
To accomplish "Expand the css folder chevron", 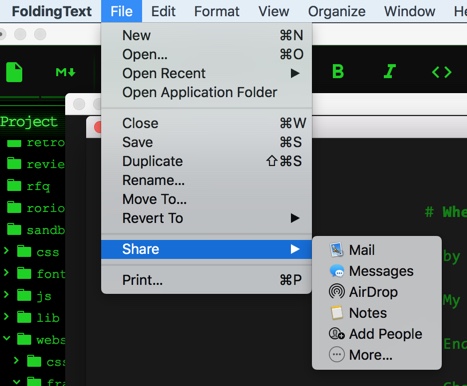I will coord(6,251).
